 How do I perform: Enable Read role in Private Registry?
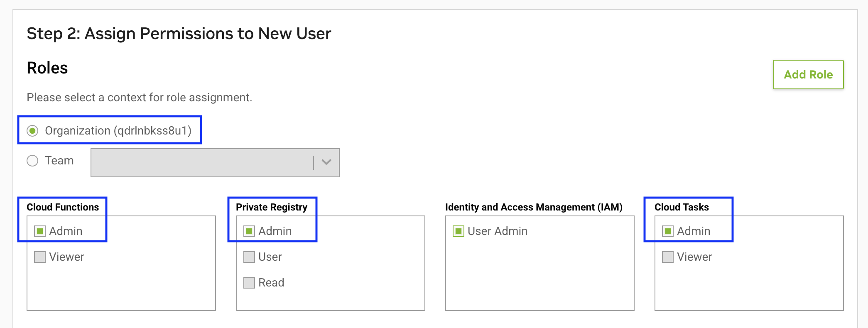[x=249, y=283]
